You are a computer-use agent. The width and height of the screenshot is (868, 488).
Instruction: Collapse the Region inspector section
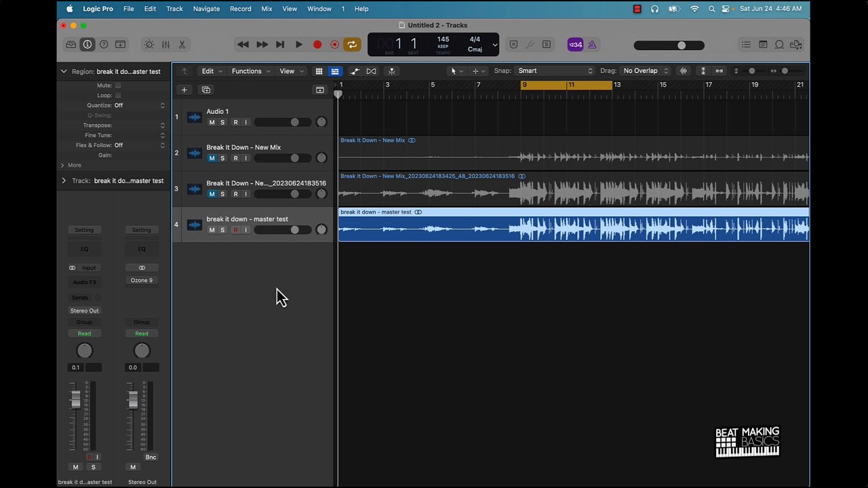coord(64,71)
